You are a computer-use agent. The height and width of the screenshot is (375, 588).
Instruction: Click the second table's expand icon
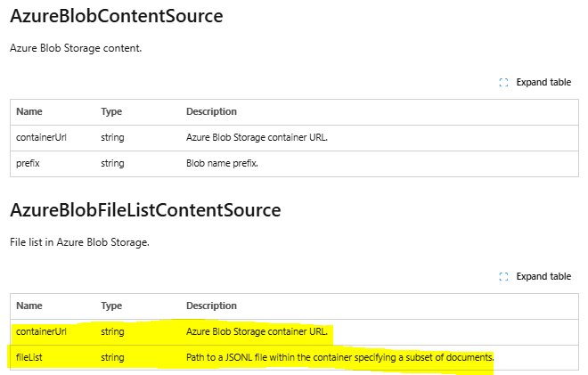point(503,277)
